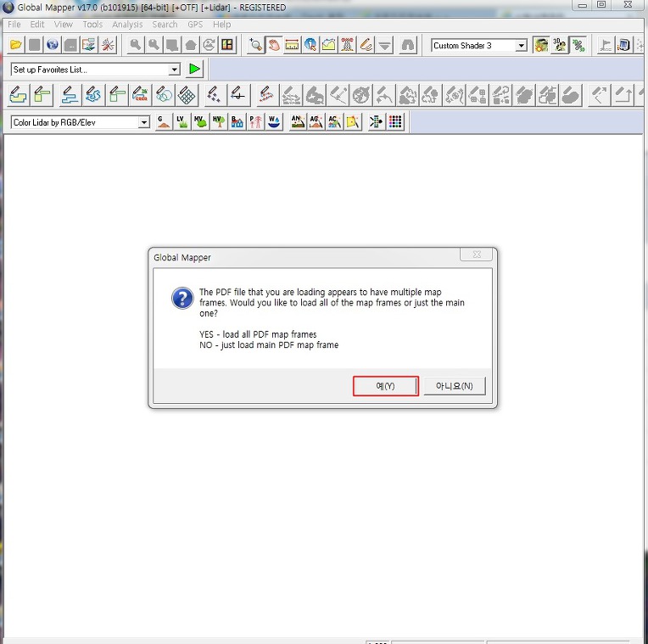Open the Configuration tools icon
Screen dimensions: 648x644
pyautogui.click(x=108, y=45)
